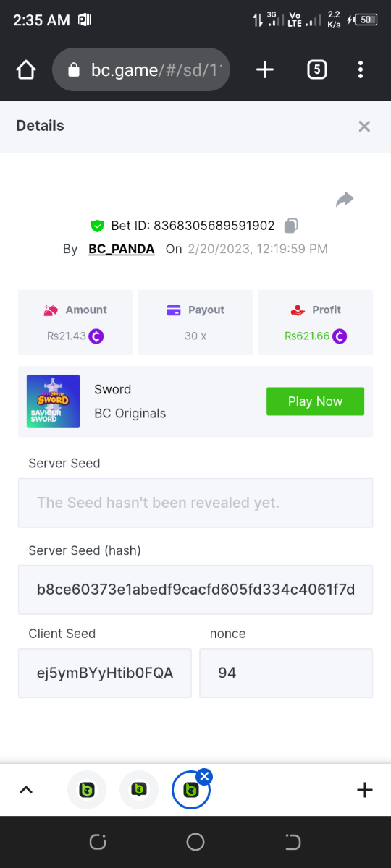Close the active tab with blue X

click(204, 777)
